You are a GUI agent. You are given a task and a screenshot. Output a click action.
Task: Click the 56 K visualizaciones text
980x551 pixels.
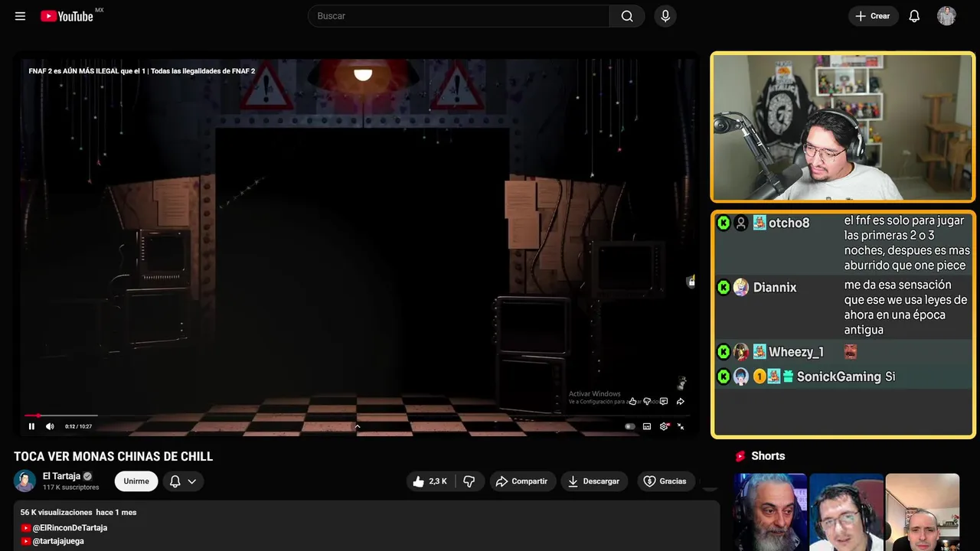(57, 512)
